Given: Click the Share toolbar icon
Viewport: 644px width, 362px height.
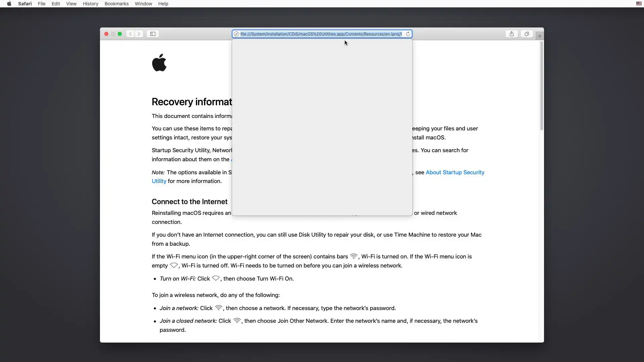Looking at the screenshot, I should (512, 34).
